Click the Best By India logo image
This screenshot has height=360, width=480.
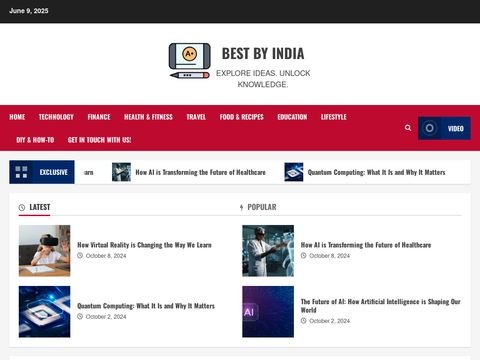tap(190, 61)
